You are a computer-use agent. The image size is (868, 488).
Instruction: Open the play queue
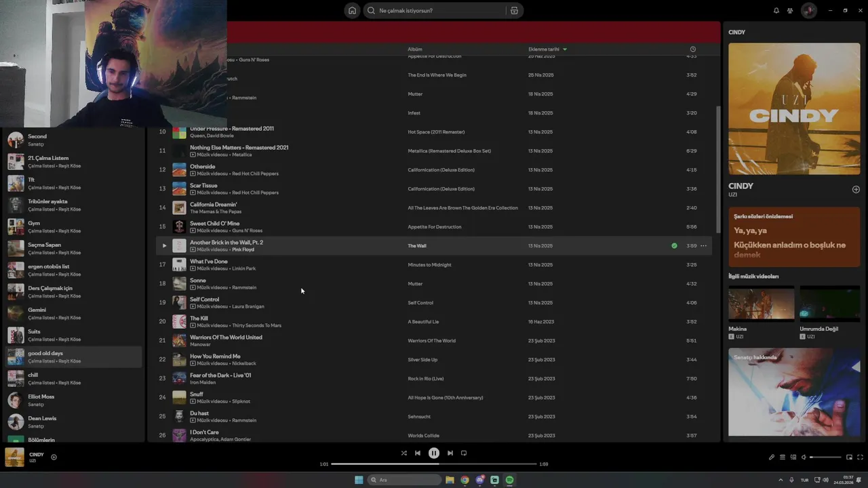click(x=783, y=457)
